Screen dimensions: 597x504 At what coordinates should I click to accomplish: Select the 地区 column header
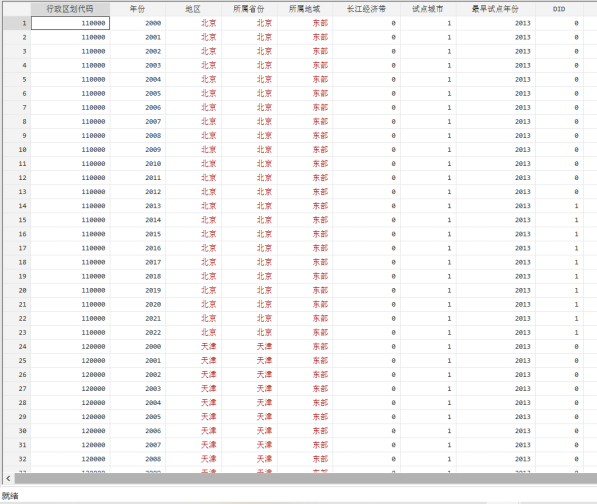[x=193, y=9]
